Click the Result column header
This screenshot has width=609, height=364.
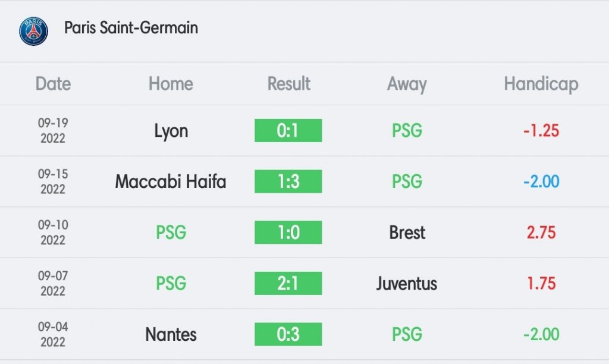pyautogui.click(x=288, y=83)
